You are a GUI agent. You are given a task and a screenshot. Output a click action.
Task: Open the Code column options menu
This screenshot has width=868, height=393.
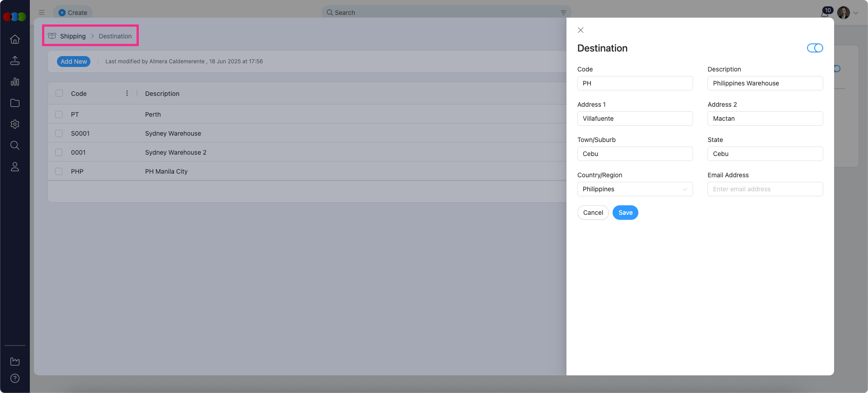(x=127, y=93)
